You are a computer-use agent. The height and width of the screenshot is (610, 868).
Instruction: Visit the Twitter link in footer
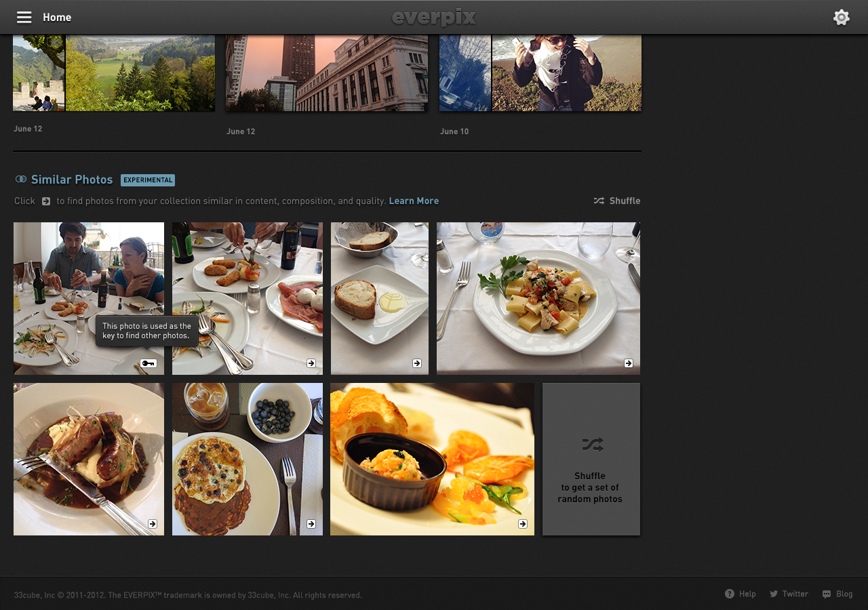tap(789, 594)
